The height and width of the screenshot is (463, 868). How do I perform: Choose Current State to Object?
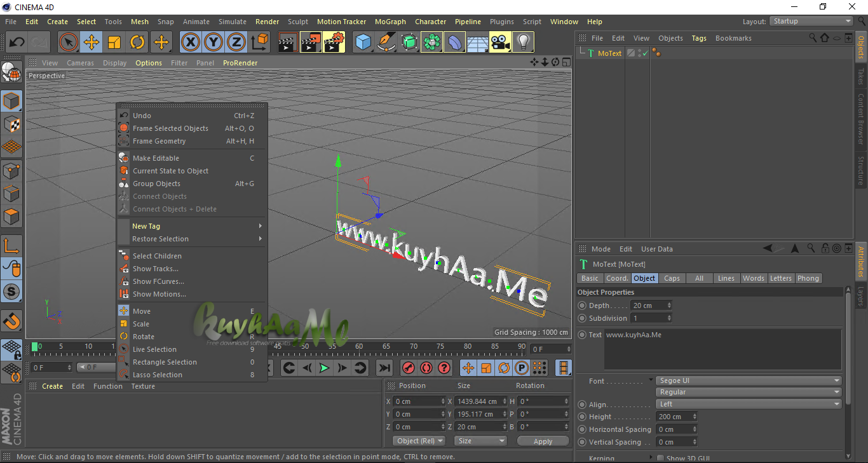coord(191,171)
